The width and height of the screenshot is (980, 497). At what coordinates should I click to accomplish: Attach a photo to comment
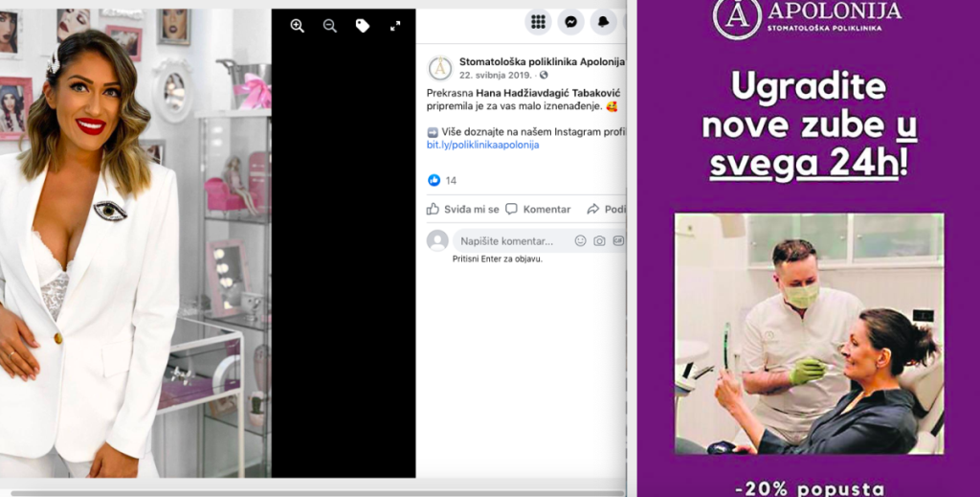click(x=599, y=240)
